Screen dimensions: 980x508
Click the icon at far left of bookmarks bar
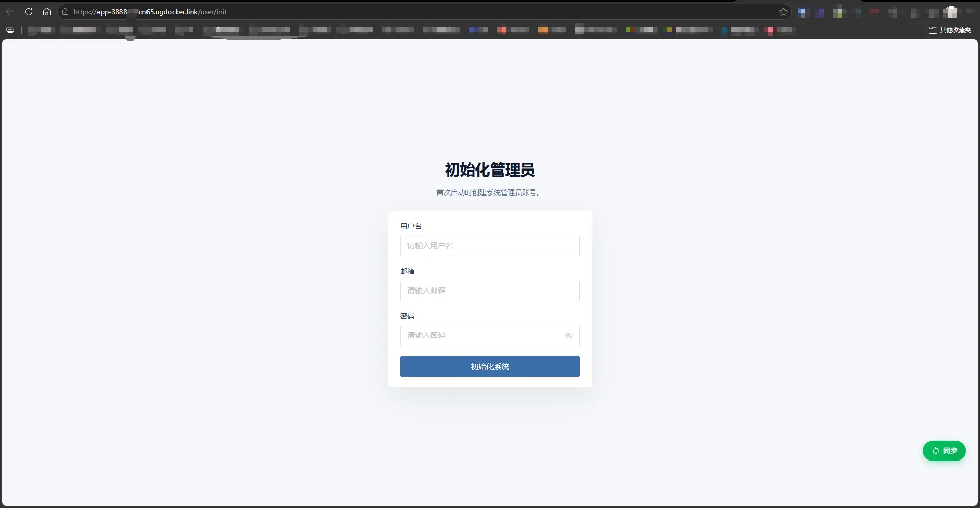[10, 30]
